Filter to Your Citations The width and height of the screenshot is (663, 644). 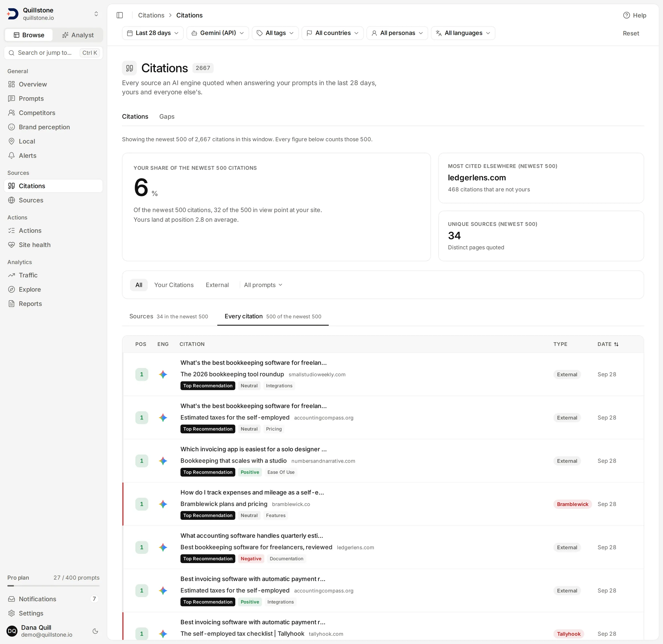click(x=174, y=285)
